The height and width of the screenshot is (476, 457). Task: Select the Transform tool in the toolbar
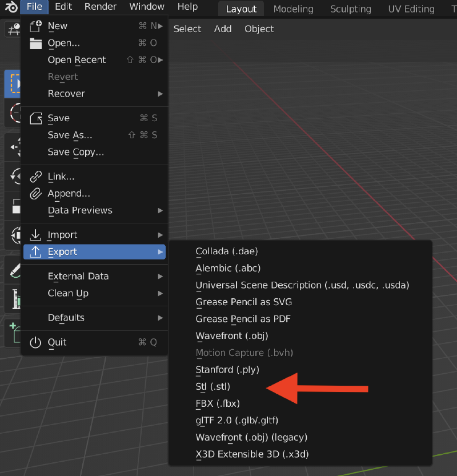point(13,235)
